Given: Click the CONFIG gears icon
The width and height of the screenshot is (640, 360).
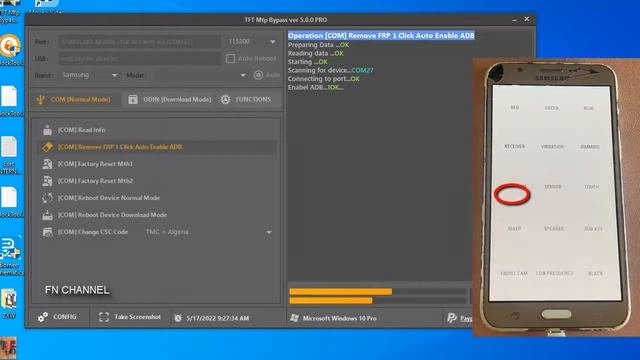Looking at the screenshot, I should (x=42, y=317).
